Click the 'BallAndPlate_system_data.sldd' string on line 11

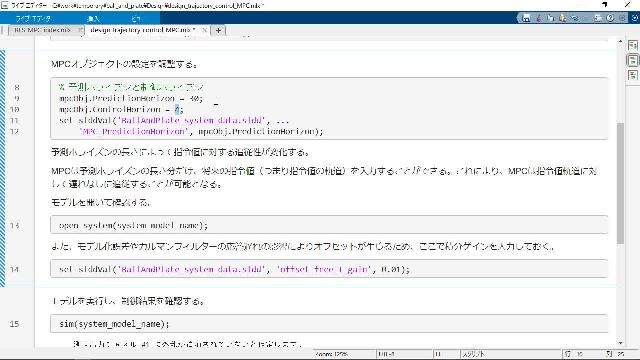[191, 120]
